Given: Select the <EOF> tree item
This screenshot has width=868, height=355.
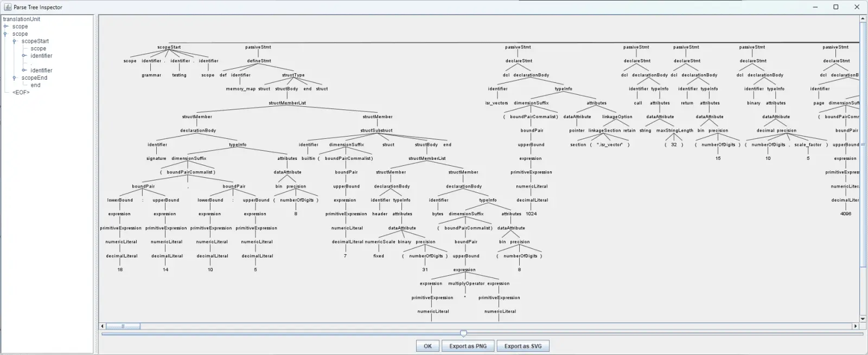Looking at the screenshot, I should coord(21,93).
